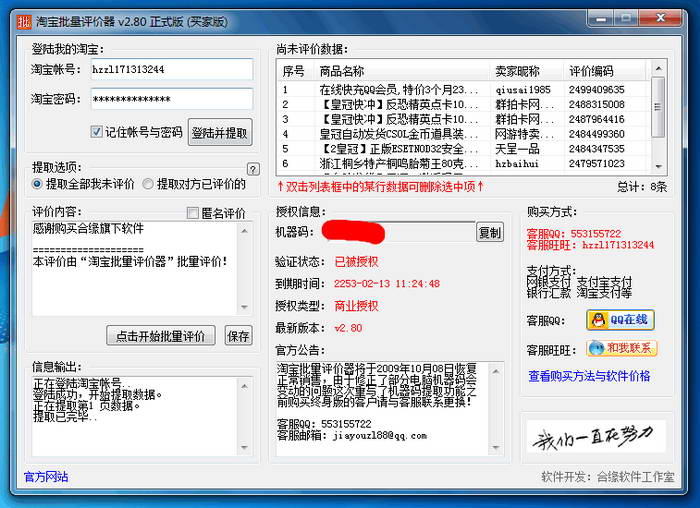This screenshot has width=700, height=508.
Task: Select row 6 seller hzbaihui
Action: [x=463, y=163]
